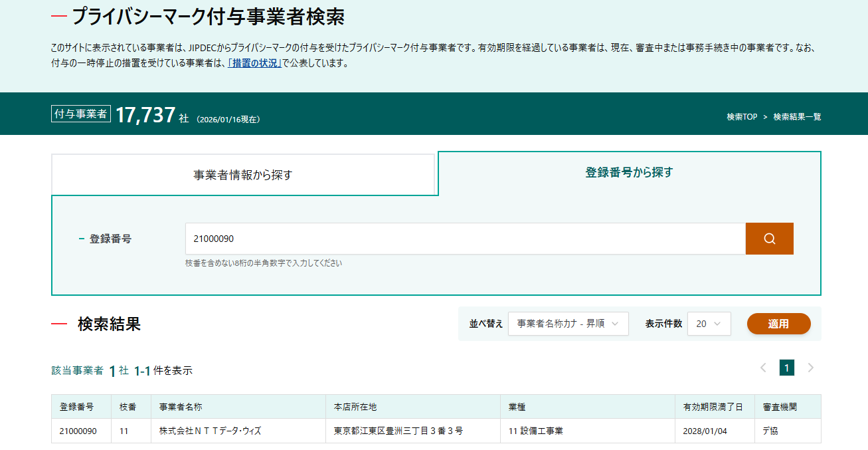This screenshot has height=450, width=868.
Task: Click the 審査機関 column header
Action: [x=780, y=407]
